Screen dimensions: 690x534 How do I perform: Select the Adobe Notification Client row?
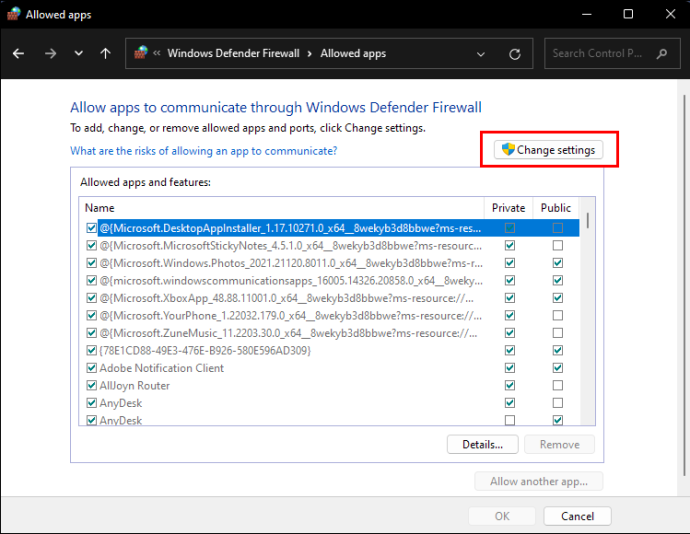coord(329,368)
